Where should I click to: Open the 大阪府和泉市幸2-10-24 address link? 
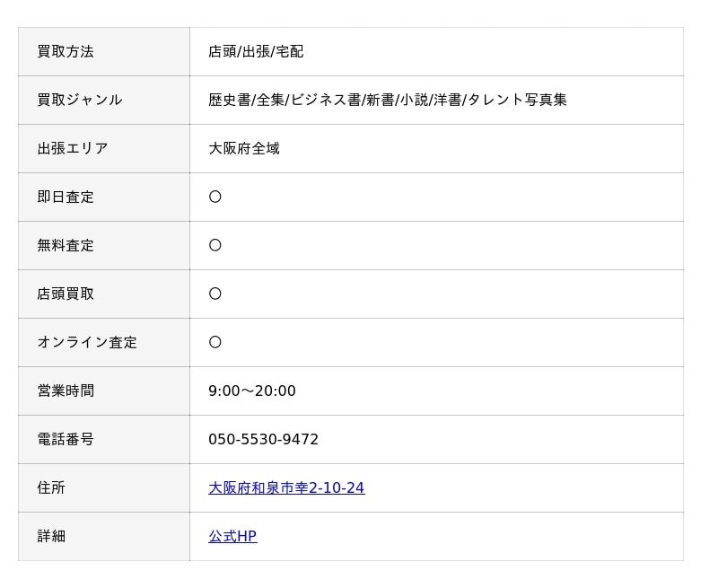click(286, 487)
